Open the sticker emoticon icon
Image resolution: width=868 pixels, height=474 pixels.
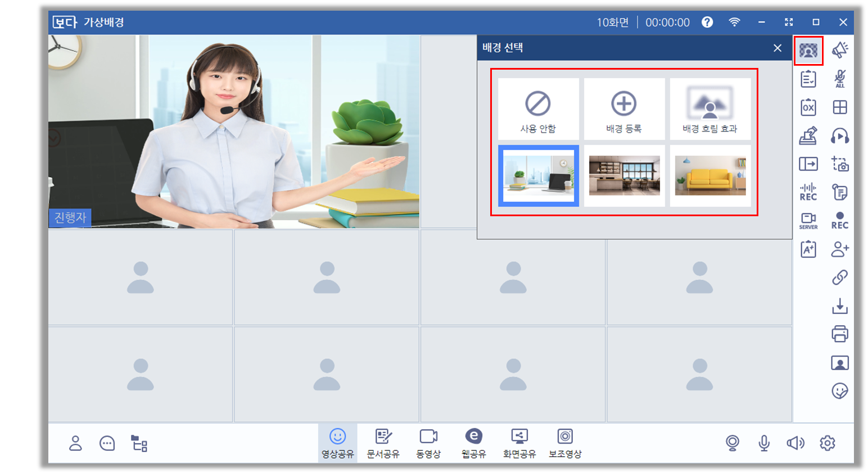pos(840,391)
